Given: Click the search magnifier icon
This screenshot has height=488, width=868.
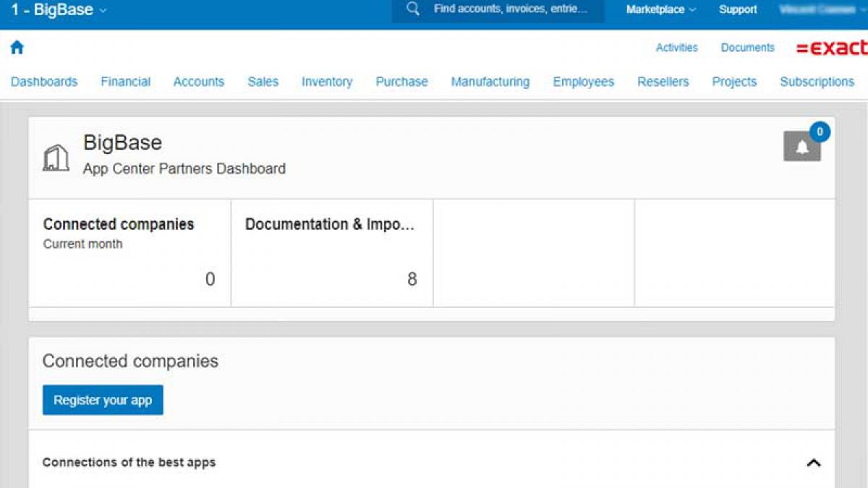Looking at the screenshot, I should pos(413,9).
